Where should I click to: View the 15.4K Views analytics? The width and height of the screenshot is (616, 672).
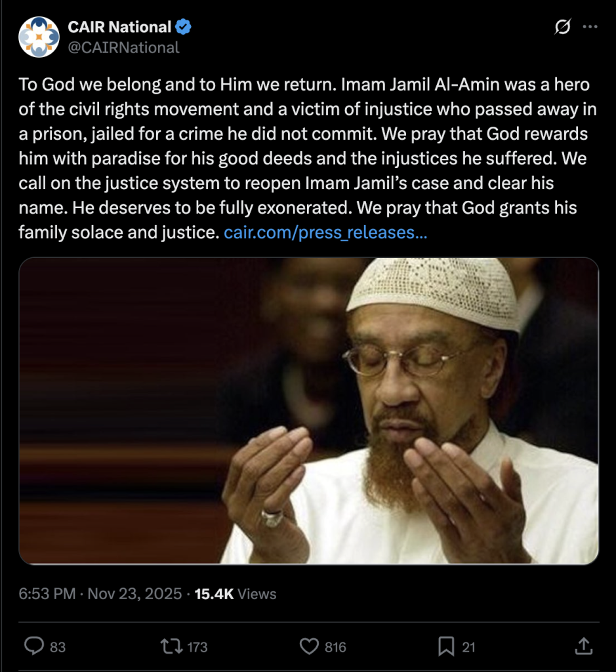pyautogui.click(x=236, y=594)
